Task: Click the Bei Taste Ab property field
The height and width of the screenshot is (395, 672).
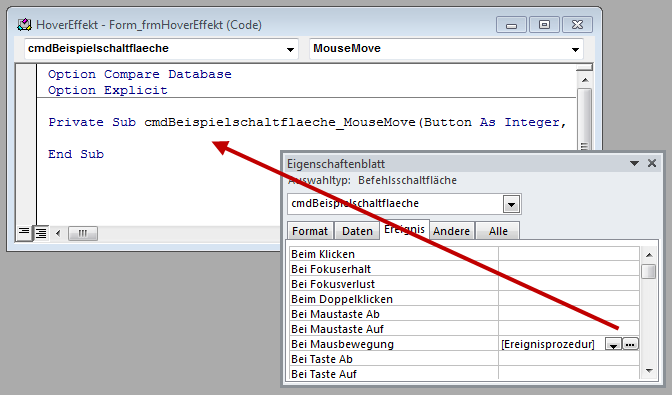Action: (569, 359)
